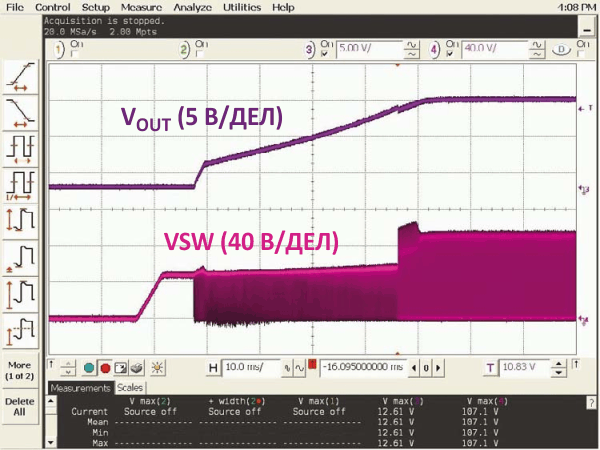The width and height of the screenshot is (600, 450).
Task: Increase channel 3 vertical scale using upper wave button
Action: click(411, 46)
